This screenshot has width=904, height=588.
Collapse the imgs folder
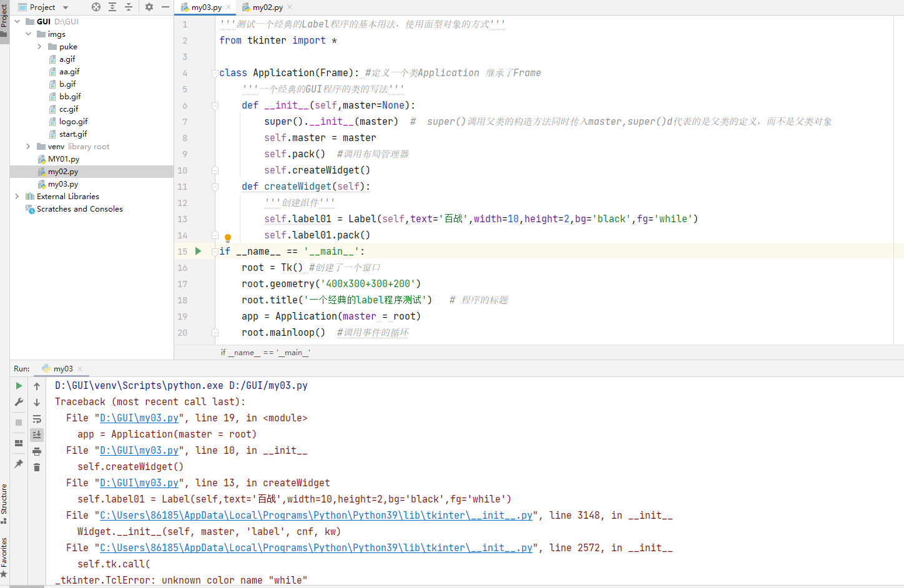tap(28, 34)
